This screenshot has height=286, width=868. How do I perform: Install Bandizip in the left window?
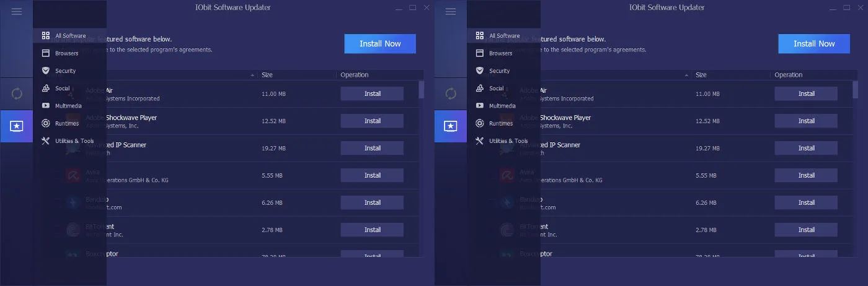[372, 202]
